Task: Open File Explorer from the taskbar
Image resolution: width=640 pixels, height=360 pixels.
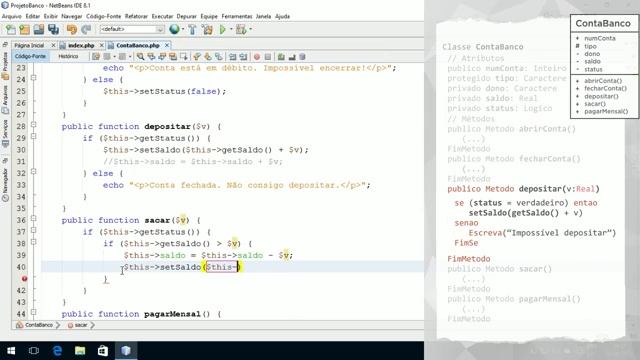Action: point(80,351)
